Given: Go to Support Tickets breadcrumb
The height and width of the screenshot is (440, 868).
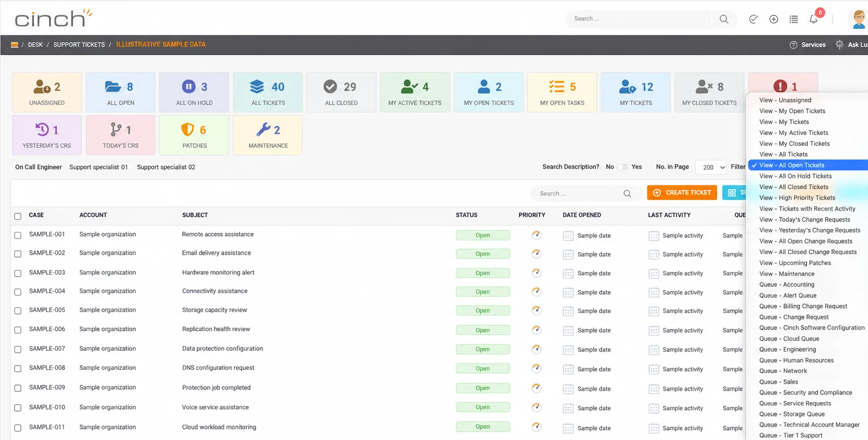Looking at the screenshot, I should point(79,45).
